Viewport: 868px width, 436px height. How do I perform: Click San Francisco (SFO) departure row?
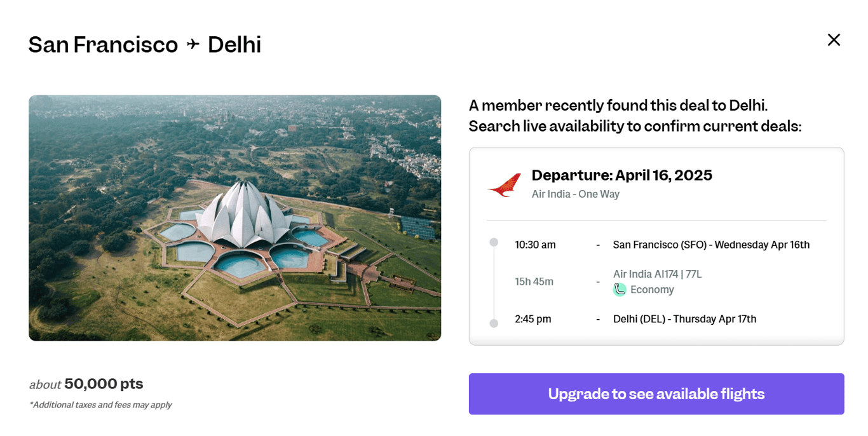click(x=711, y=245)
